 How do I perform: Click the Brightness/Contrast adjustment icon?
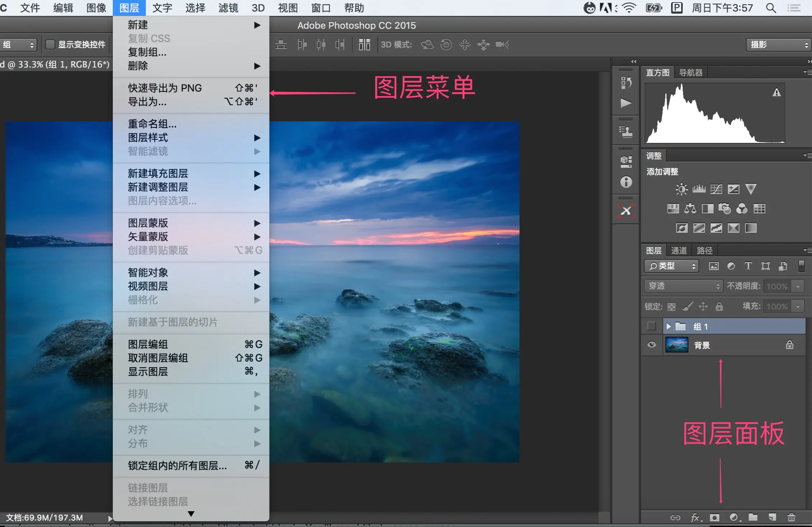click(x=681, y=189)
